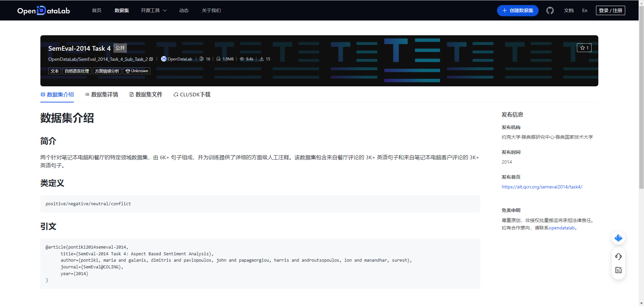Star the SemEval-2014 dataset

point(584,48)
